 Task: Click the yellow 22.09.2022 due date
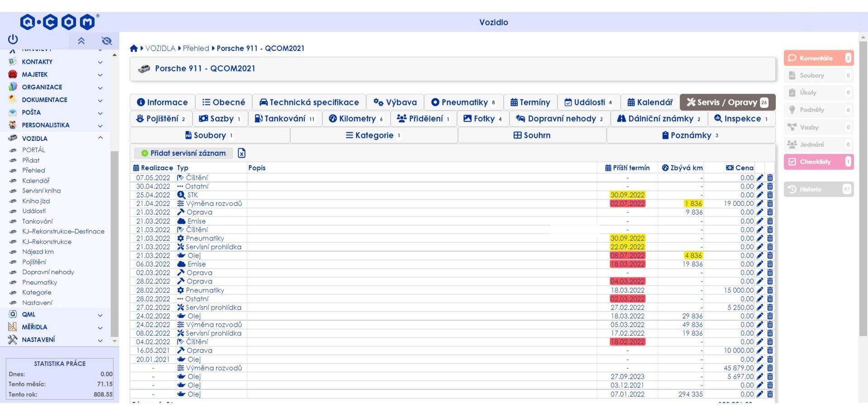pos(627,247)
